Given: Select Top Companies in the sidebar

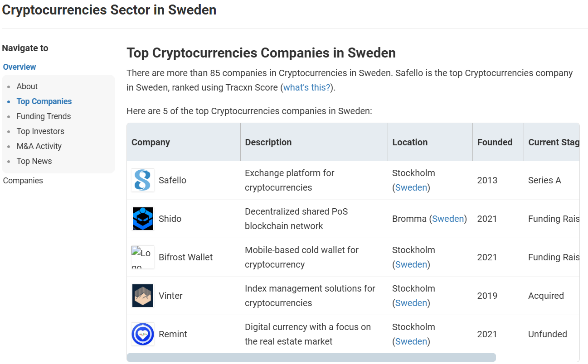Looking at the screenshot, I should click(44, 101).
